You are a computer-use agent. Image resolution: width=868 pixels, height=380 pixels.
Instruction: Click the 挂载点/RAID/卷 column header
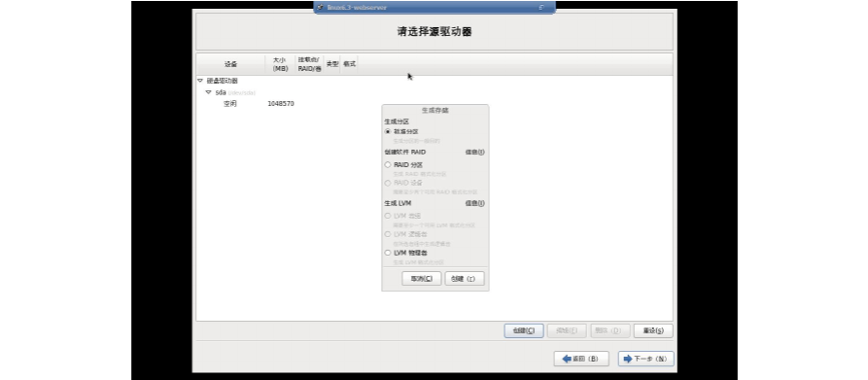pyautogui.click(x=309, y=64)
